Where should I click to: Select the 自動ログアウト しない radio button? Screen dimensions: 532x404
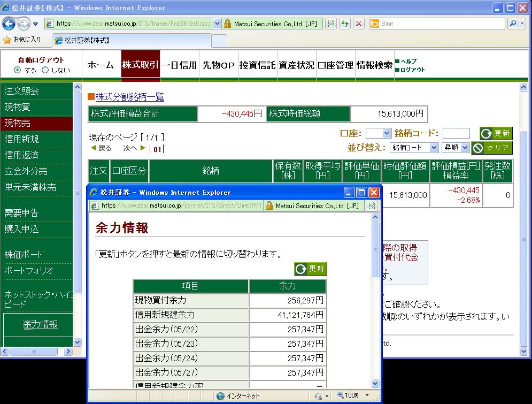[x=45, y=70]
